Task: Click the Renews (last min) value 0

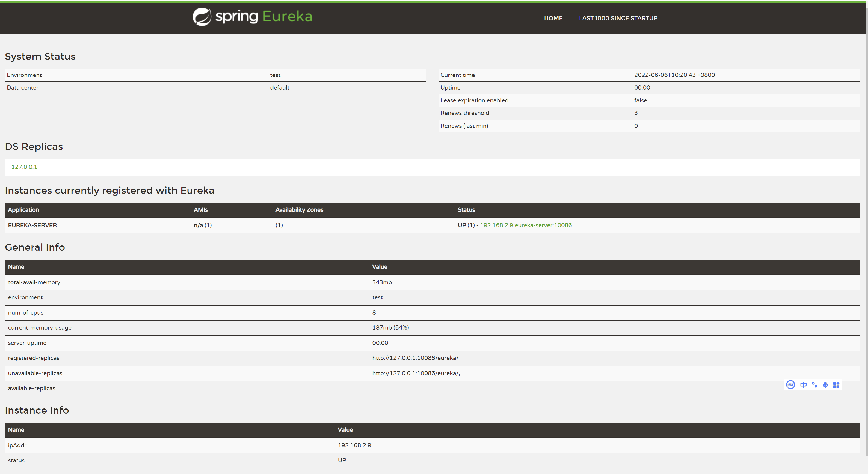Action: click(x=636, y=126)
